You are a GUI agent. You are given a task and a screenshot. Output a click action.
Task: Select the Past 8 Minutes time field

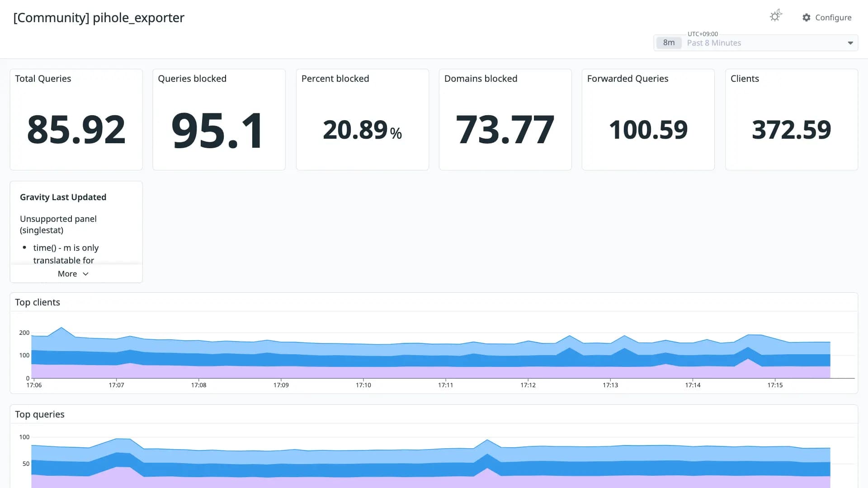click(x=756, y=43)
